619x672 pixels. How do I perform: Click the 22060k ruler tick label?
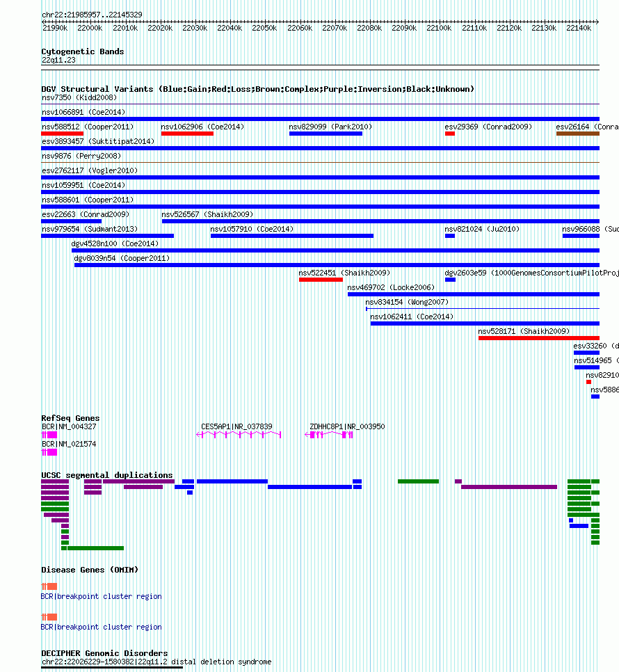click(x=300, y=29)
